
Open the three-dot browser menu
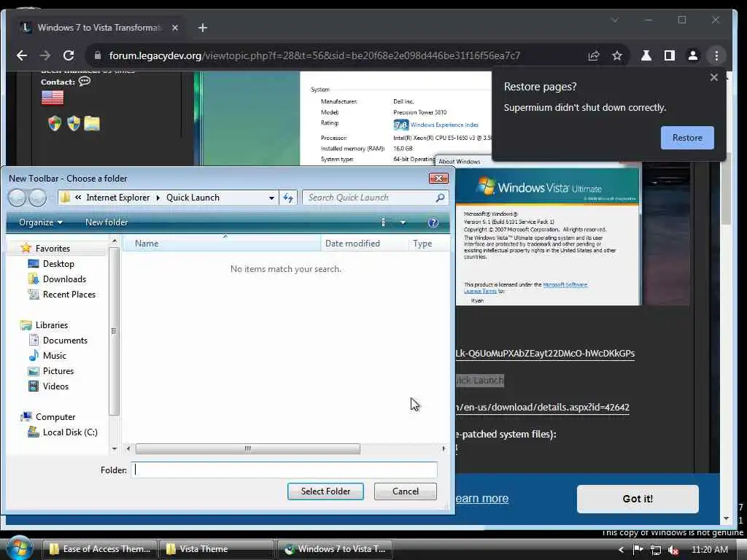pyautogui.click(x=716, y=55)
